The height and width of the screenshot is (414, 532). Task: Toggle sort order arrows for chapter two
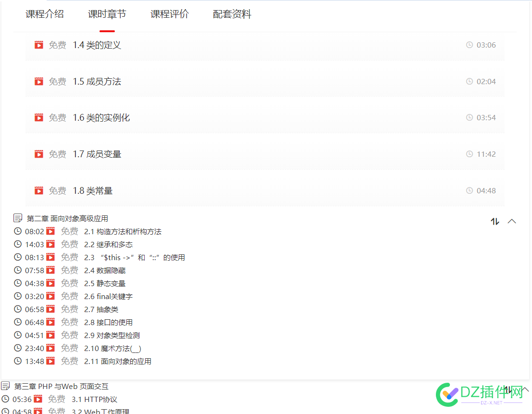coord(495,221)
